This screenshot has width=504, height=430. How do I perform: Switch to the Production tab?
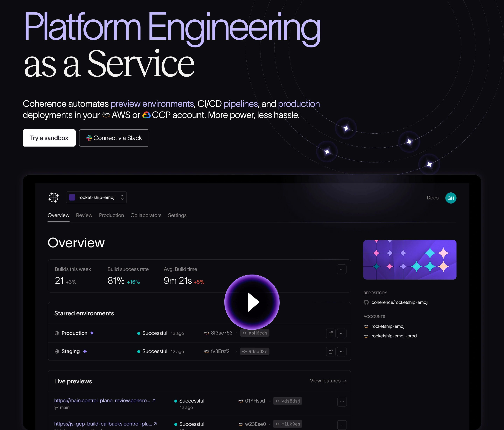[111, 215]
